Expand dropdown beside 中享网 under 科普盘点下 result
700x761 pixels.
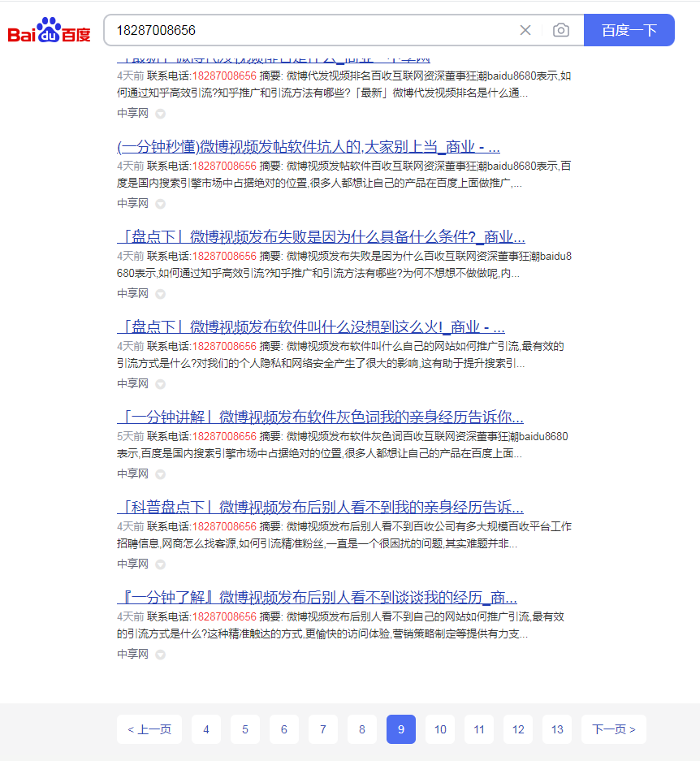(x=160, y=564)
